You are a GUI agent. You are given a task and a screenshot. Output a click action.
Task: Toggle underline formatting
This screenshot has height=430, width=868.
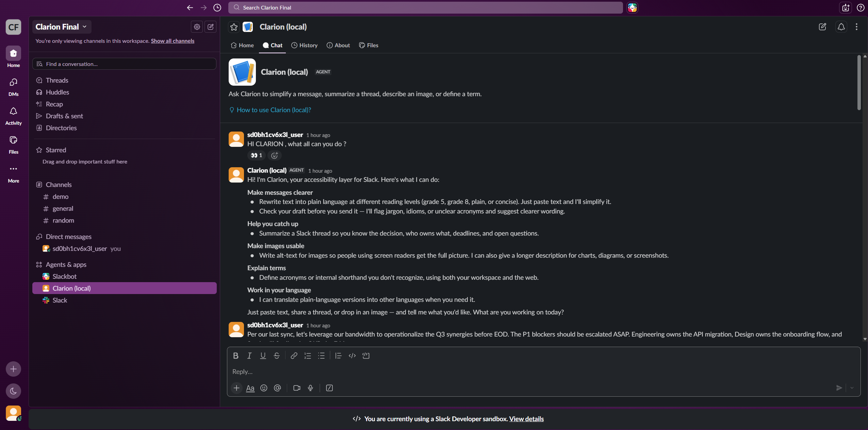pos(263,356)
